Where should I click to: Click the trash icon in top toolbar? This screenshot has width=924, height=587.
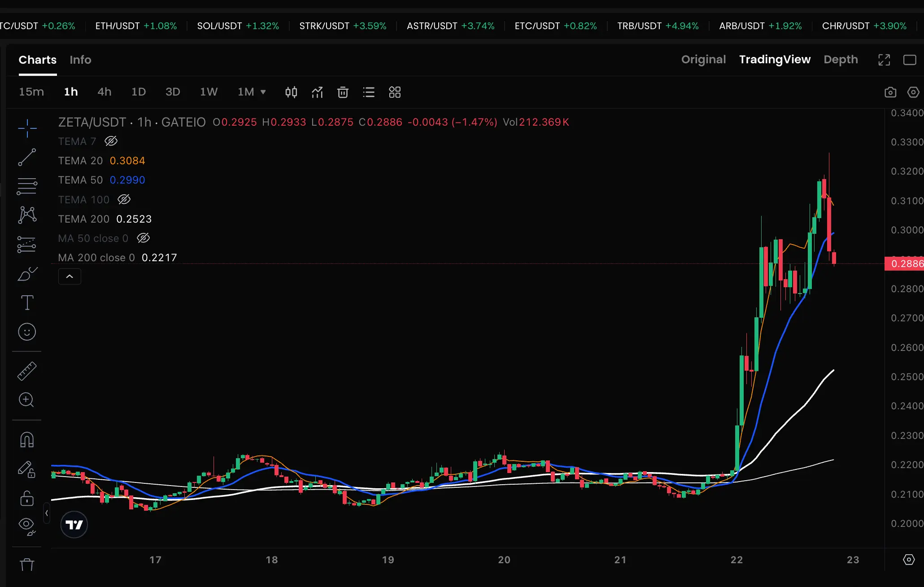coord(343,92)
